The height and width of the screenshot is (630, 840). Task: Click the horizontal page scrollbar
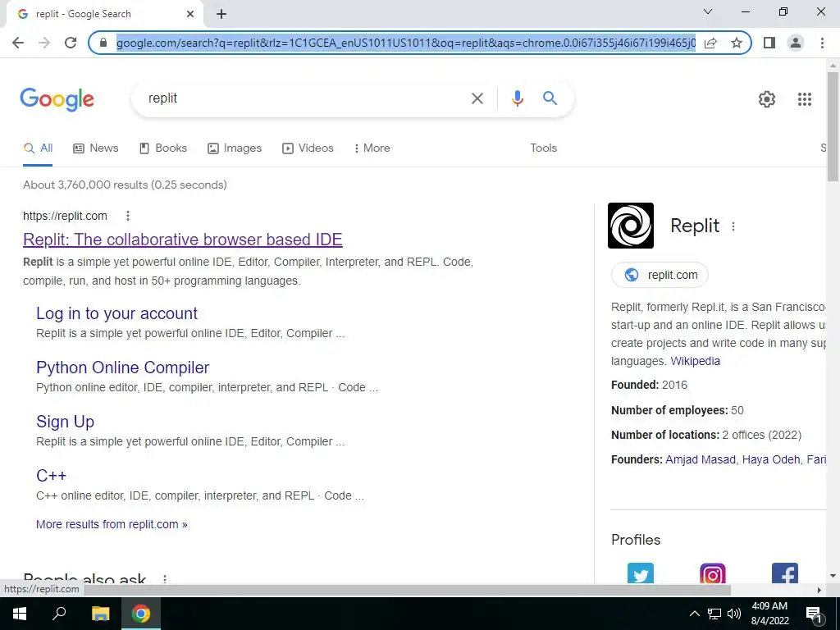point(408,590)
